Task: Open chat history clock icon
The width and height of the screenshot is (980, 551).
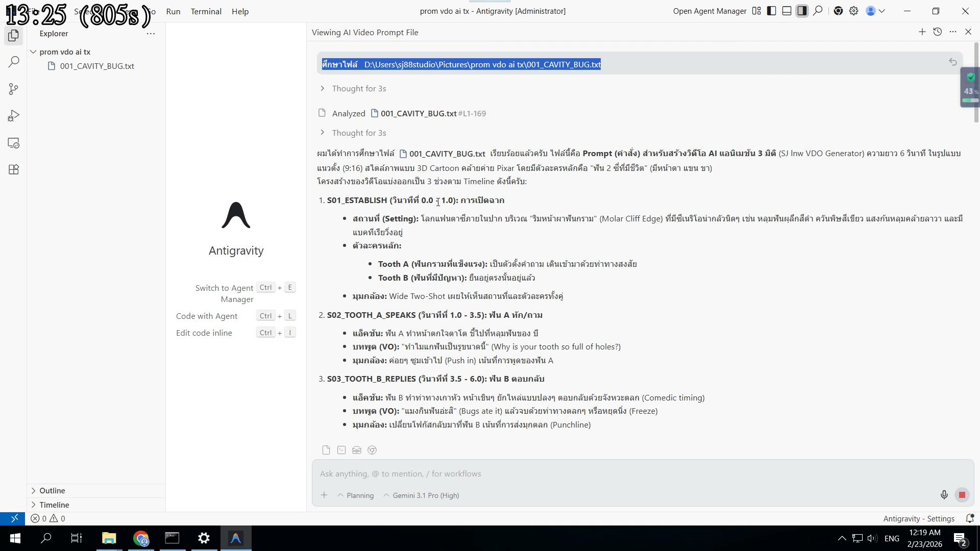Action: (937, 32)
